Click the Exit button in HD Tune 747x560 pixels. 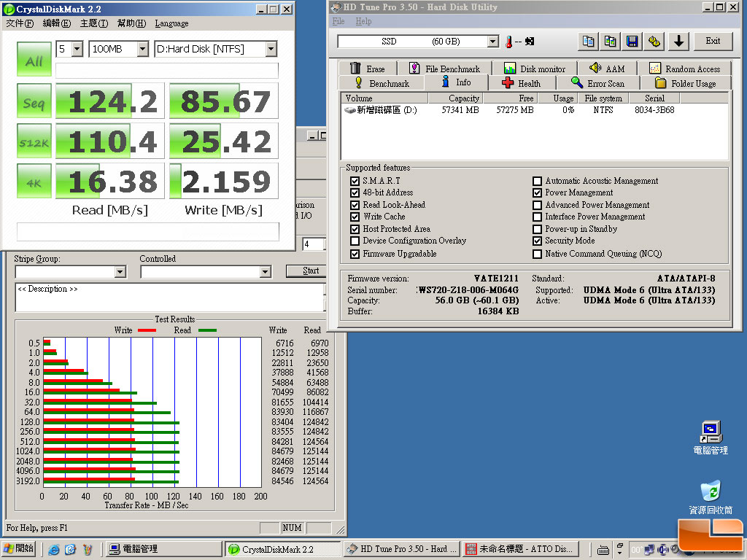(x=713, y=42)
